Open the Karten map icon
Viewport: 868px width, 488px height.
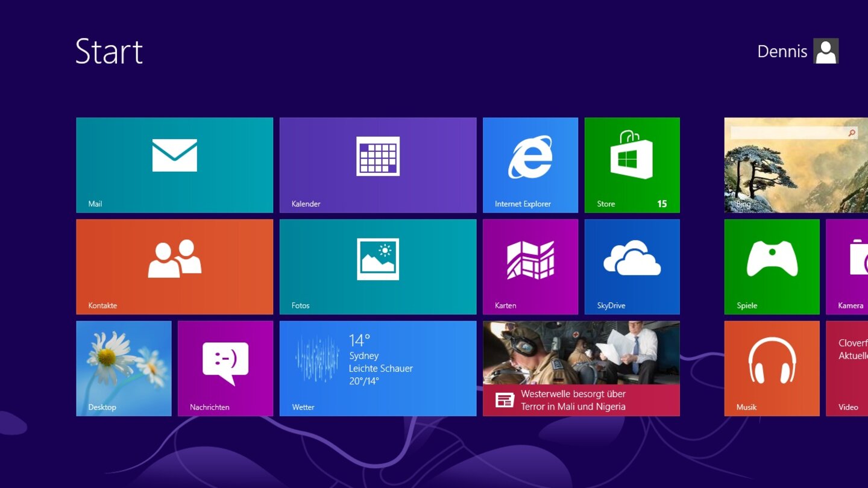[530, 260]
